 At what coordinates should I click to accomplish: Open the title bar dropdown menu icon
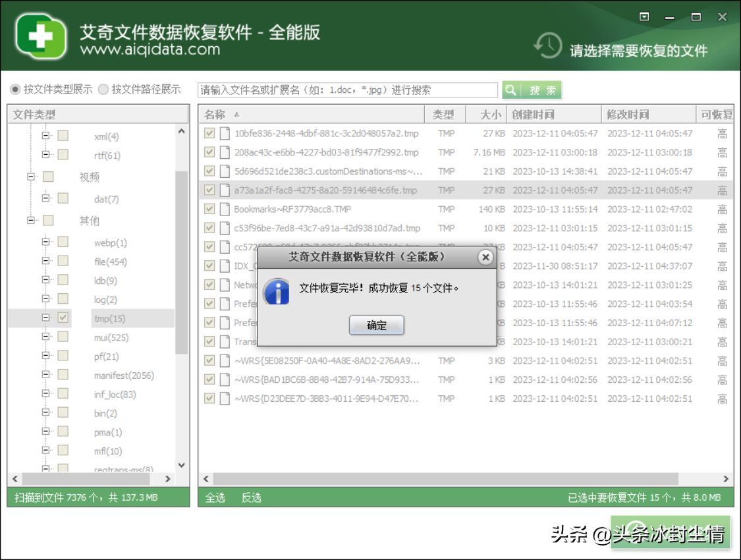pyautogui.click(x=644, y=17)
